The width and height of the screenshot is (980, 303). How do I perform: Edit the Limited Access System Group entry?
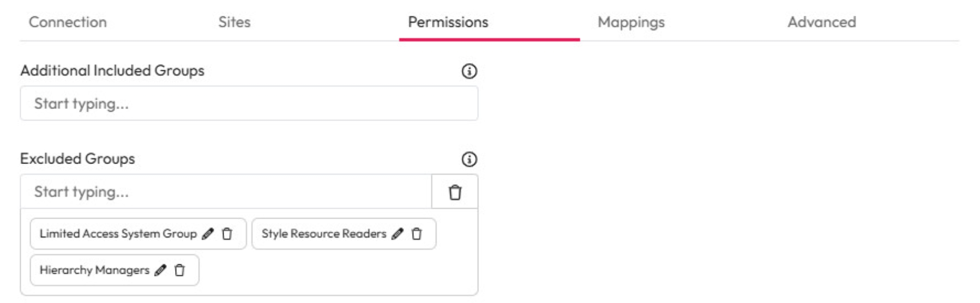tap(208, 234)
